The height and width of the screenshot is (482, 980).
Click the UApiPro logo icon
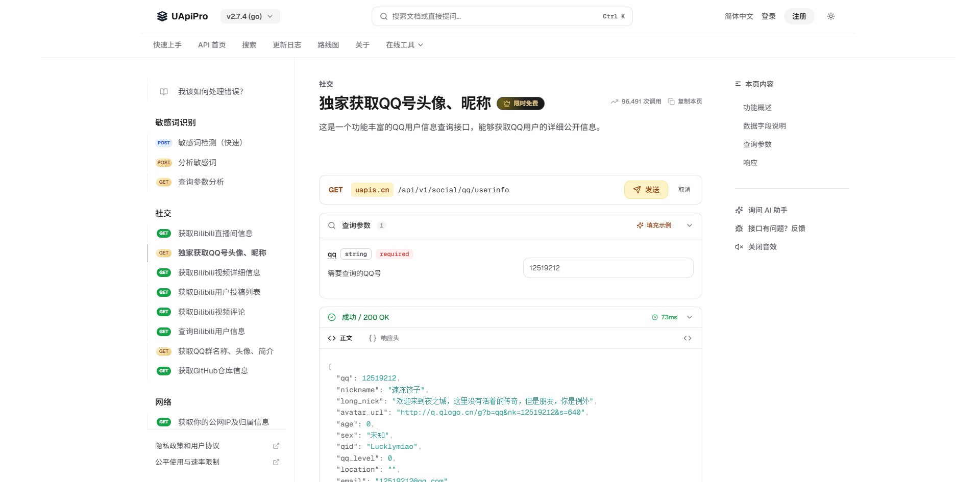(x=162, y=16)
